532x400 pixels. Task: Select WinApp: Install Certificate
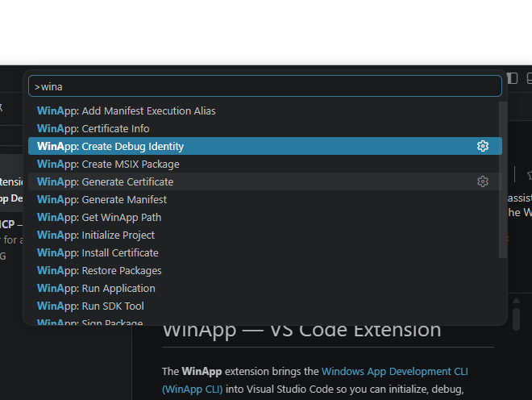coord(265,252)
